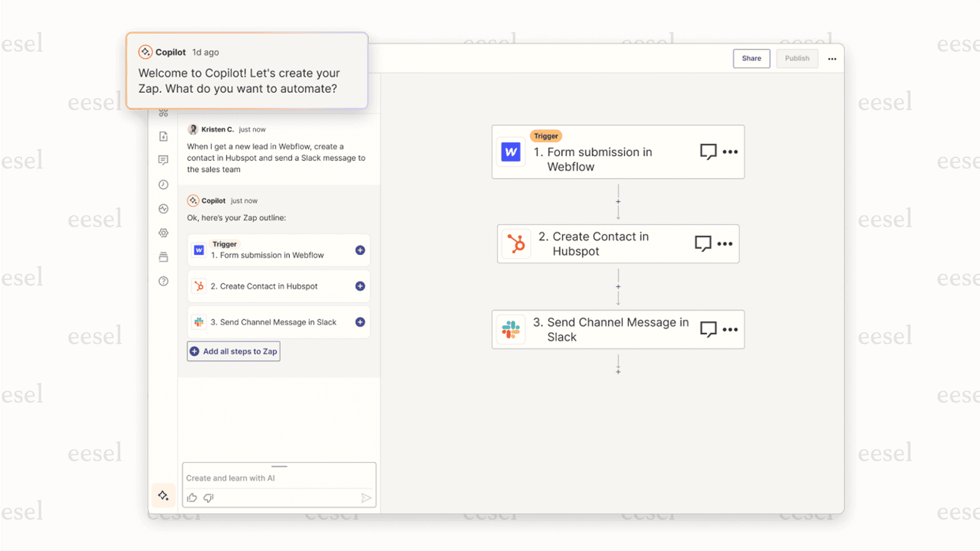
Task: Open the monitoring activity icon in the sidebar
Action: click(x=163, y=208)
